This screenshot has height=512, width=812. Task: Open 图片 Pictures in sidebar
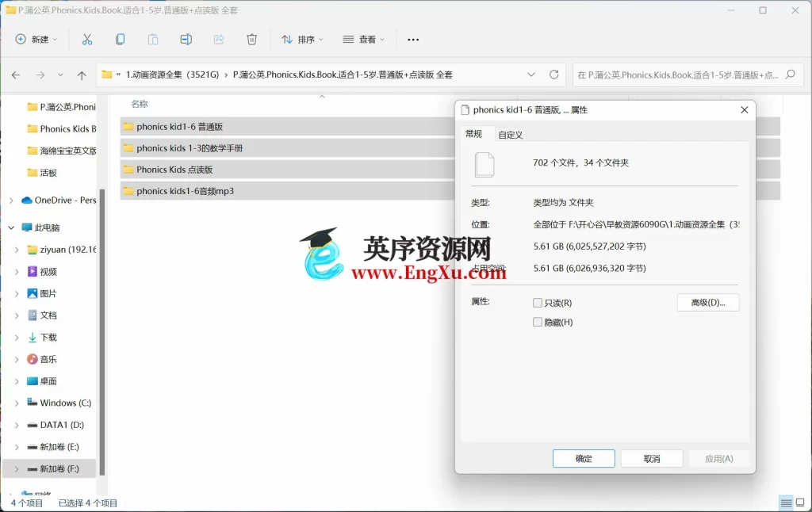(x=42, y=293)
